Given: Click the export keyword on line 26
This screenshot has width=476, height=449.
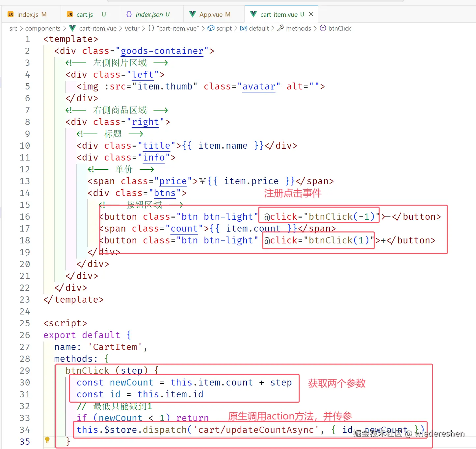Looking at the screenshot, I should pos(60,335).
